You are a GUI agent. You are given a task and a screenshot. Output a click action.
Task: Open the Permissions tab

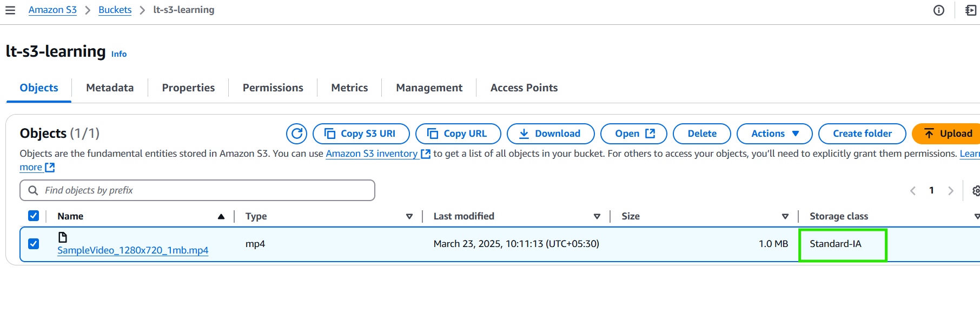(x=273, y=88)
